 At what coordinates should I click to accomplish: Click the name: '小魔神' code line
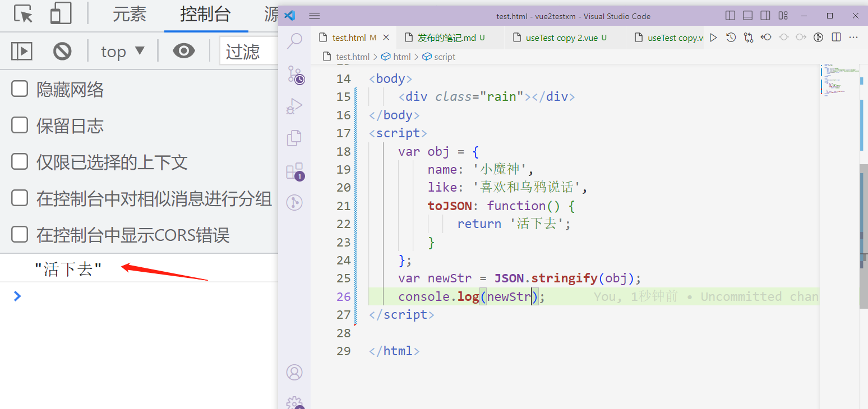click(481, 169)
